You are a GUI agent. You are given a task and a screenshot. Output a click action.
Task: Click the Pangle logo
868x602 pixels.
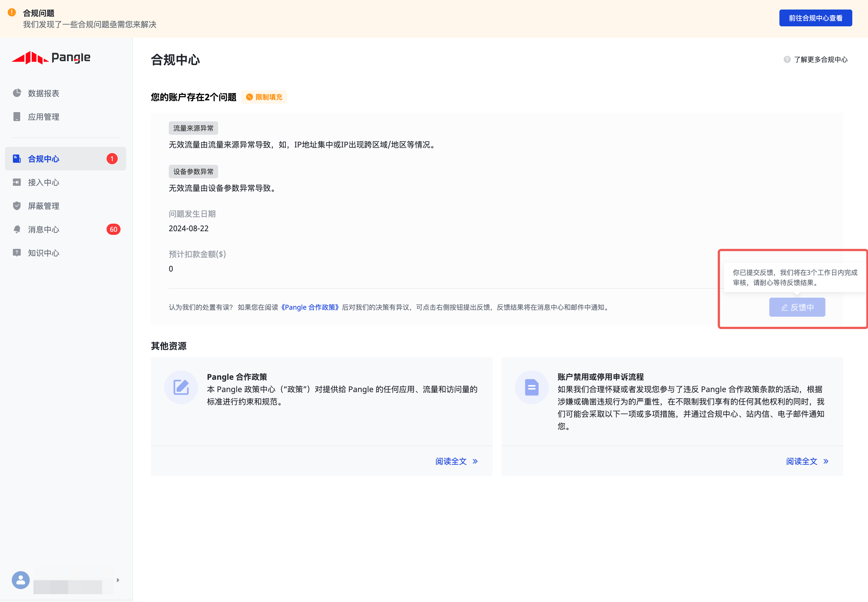click(x=51, y=58)
